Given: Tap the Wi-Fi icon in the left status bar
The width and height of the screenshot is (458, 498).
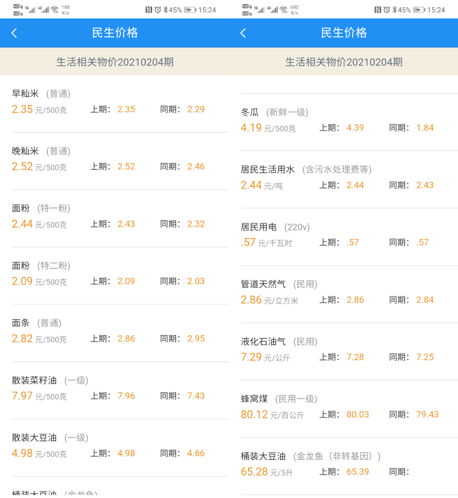Looking at the screenshot, I should [54, 10].
